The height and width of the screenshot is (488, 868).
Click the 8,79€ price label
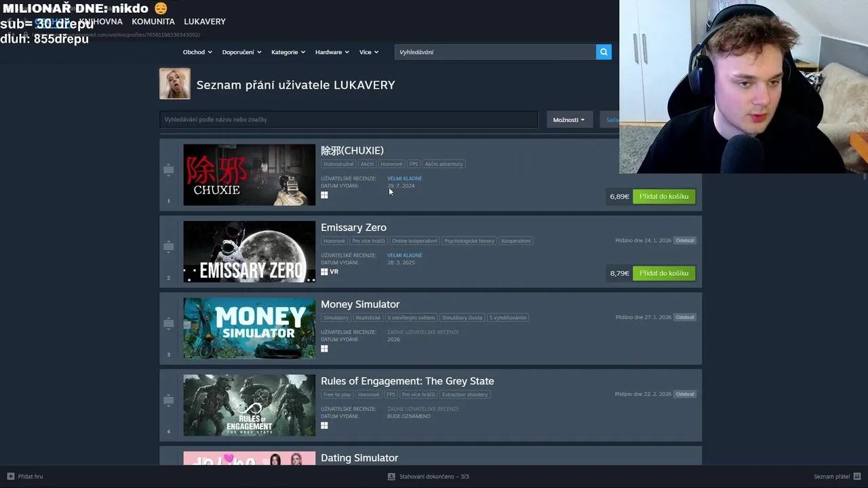[x=619, y=273]
